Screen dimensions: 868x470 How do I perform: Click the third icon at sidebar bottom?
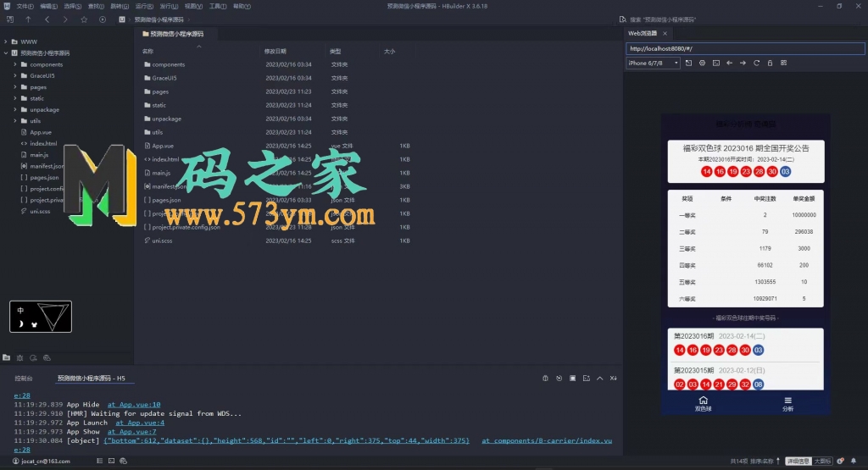tap(33, 357)
